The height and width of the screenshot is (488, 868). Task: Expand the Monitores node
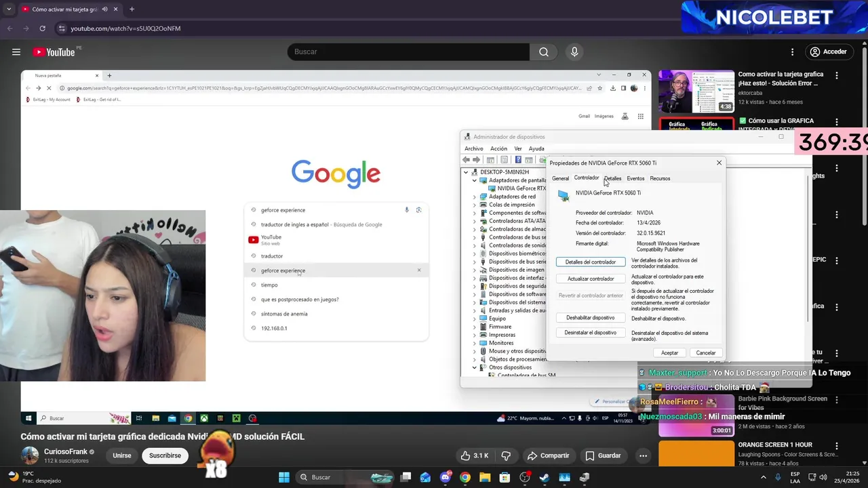pyautogui.click(x=474, y=343)
